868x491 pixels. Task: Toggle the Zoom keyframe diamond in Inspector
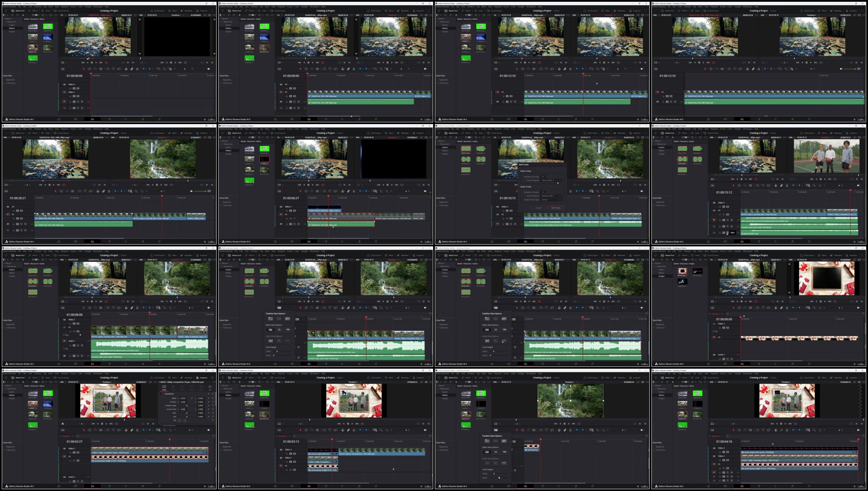[209, 398]
